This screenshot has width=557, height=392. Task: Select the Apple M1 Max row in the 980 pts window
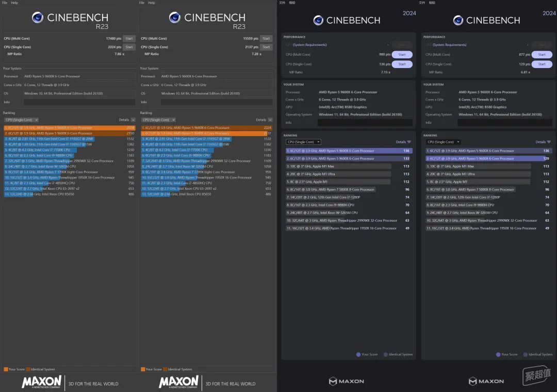pos(349,166)
